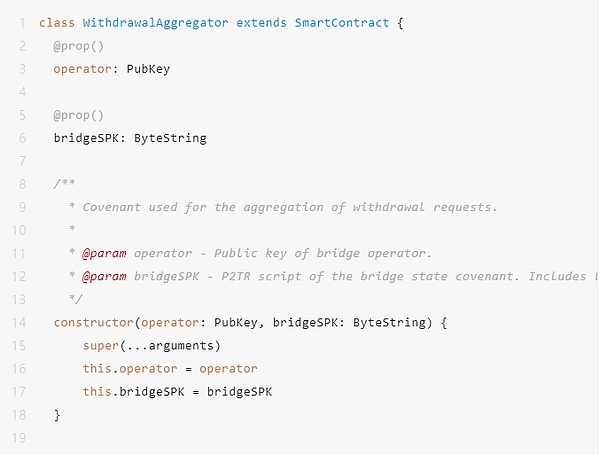Click line number 19 in the gutter
The image size is (600, 455).
point(18,437)
